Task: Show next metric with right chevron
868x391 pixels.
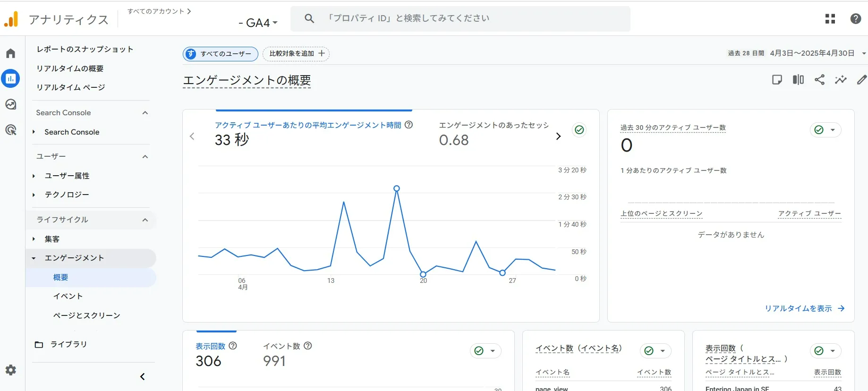Action: point(558,136)
